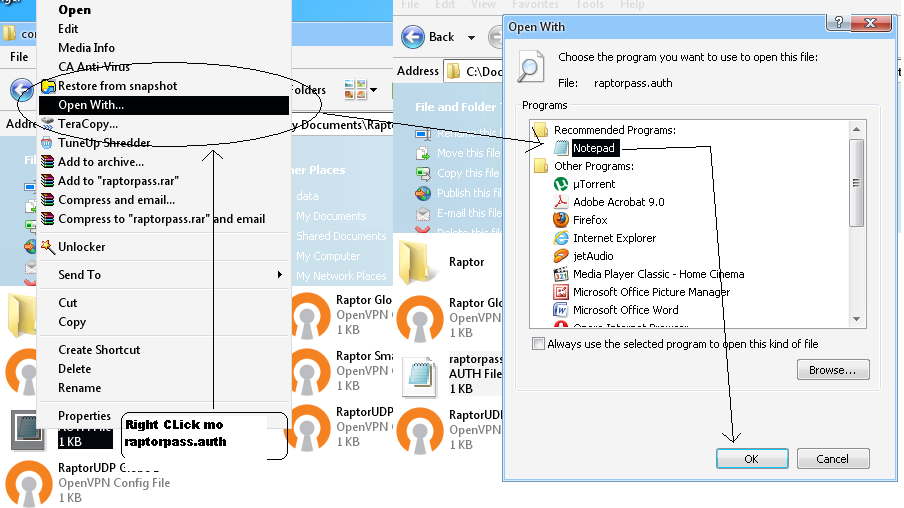This screenshot has height=508, width=904.
Task: Select Microsoft Office Picture Manager icon
Action: point(561,292)
